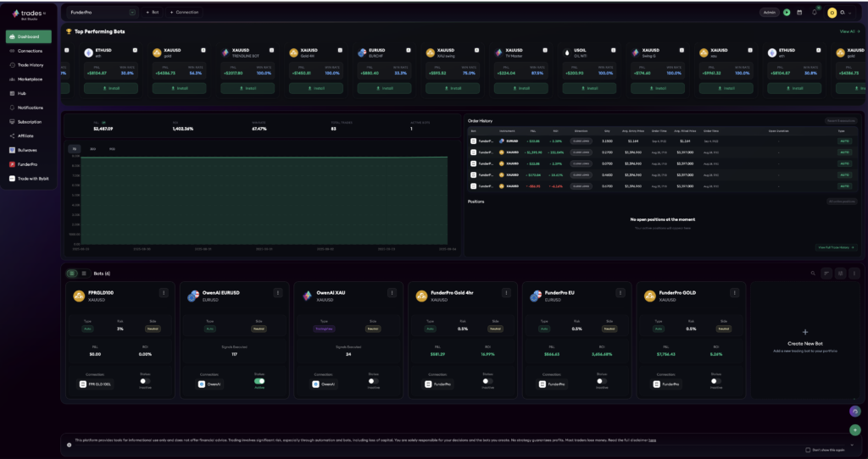Viewport: 868px width, 459px height.
Task: Click the Create New Bot card
Action: pyautogui.click(x=805, y=340)
